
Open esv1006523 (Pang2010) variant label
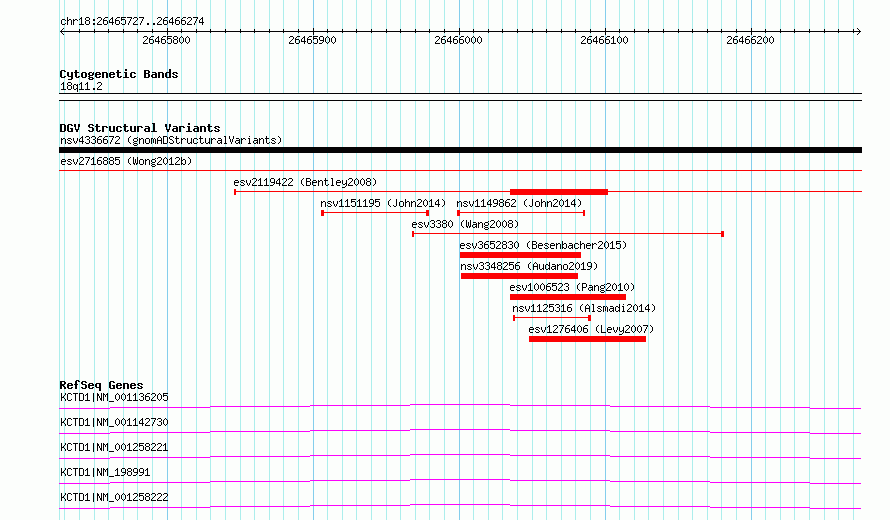tap(572, 287)
